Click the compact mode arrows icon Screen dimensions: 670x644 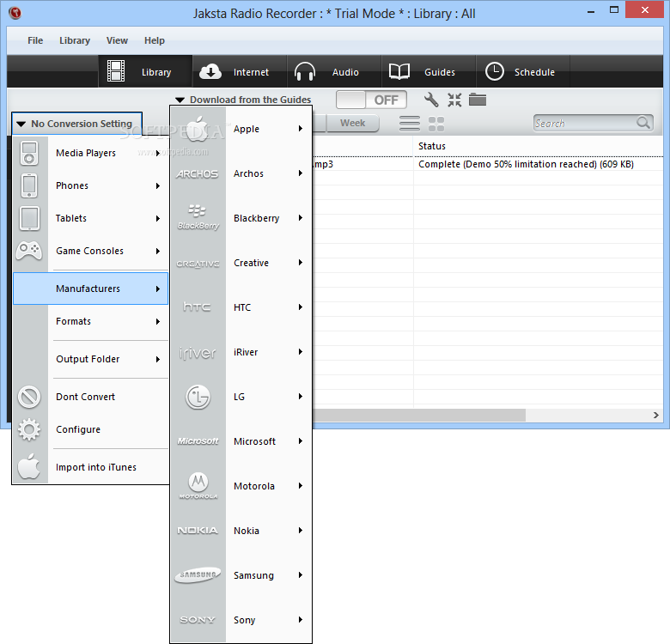click(454, 100)
